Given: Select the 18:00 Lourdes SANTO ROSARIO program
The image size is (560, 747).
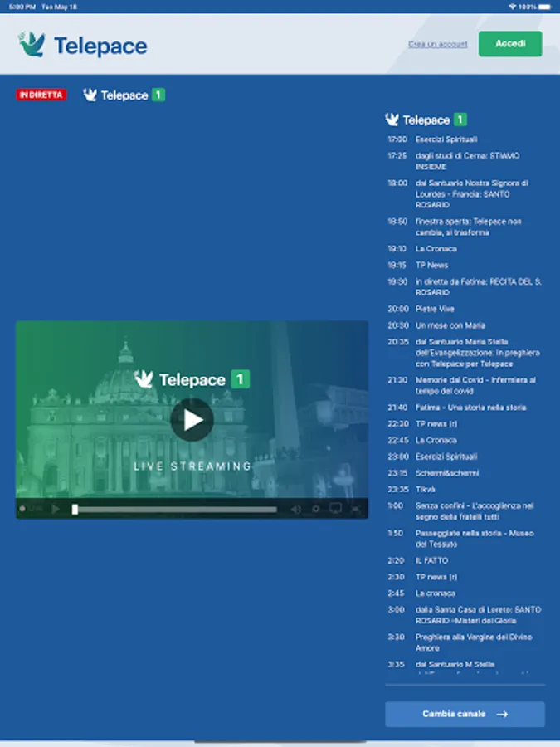Looking at the screenshot, I should pos(465,194).
